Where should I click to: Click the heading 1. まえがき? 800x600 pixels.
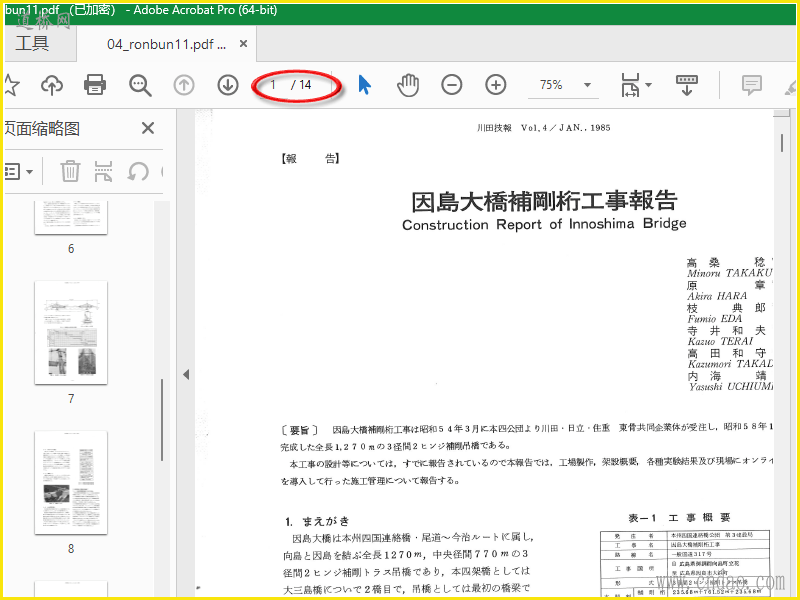click(317, 521)
